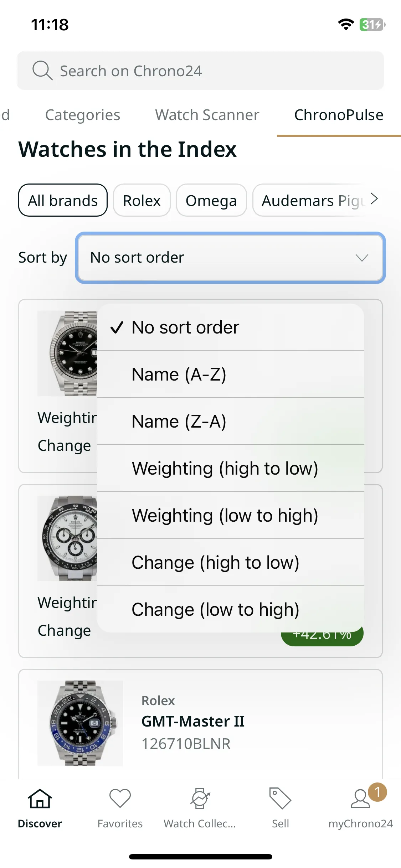Filter by Audemars Piguet brand
Viewport: 401px width, 868px height.
(314, 200)
